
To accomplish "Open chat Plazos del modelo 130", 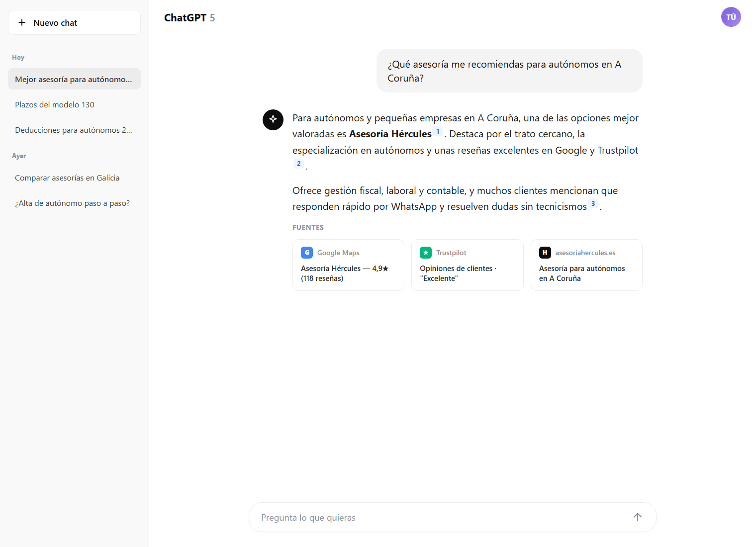I will pos(74,104).
